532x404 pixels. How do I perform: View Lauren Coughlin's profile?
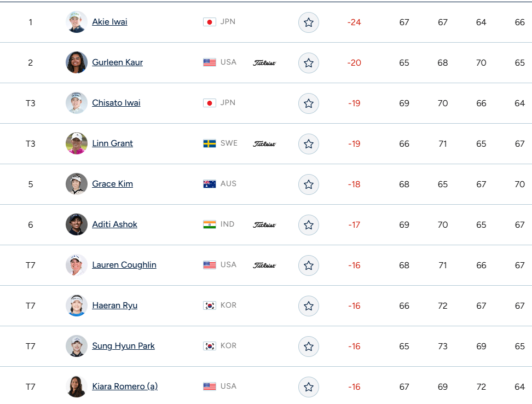(x=124, y=265)
